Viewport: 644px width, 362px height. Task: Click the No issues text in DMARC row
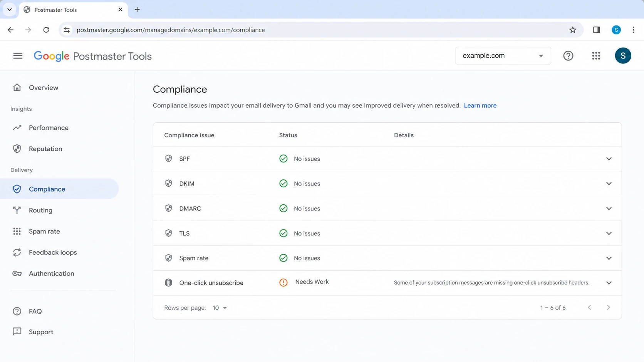click(307, 209)
